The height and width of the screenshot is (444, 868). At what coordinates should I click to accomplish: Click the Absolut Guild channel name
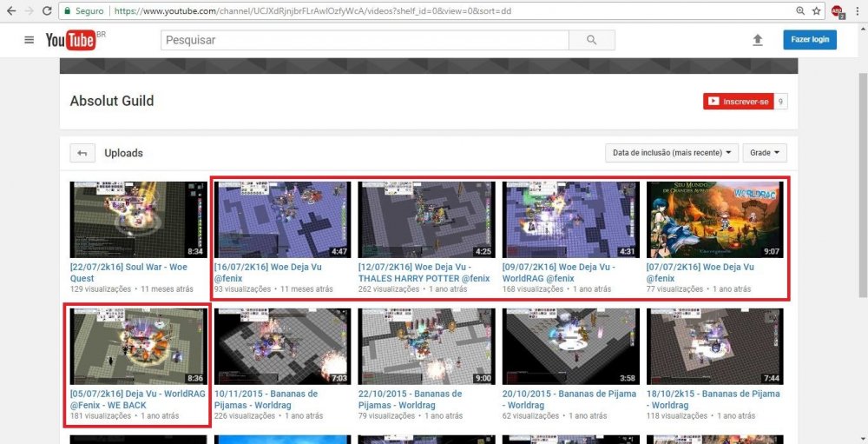[x=112, y=101]
